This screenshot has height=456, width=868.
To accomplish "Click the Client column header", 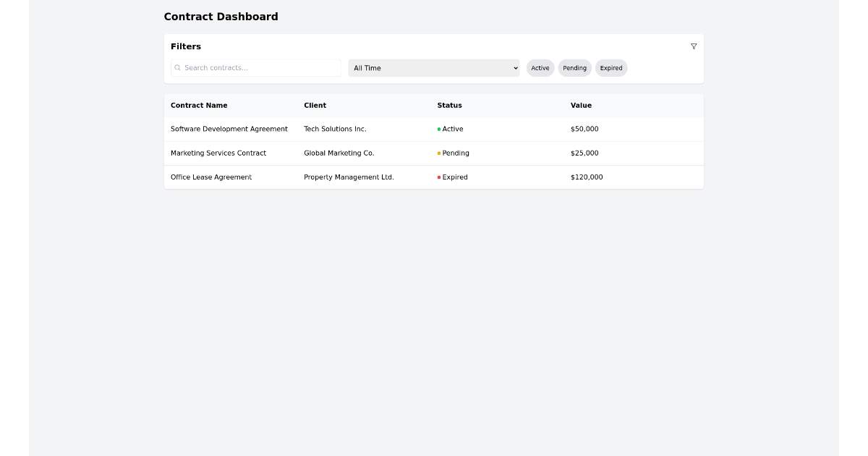I will coord(315,105).
